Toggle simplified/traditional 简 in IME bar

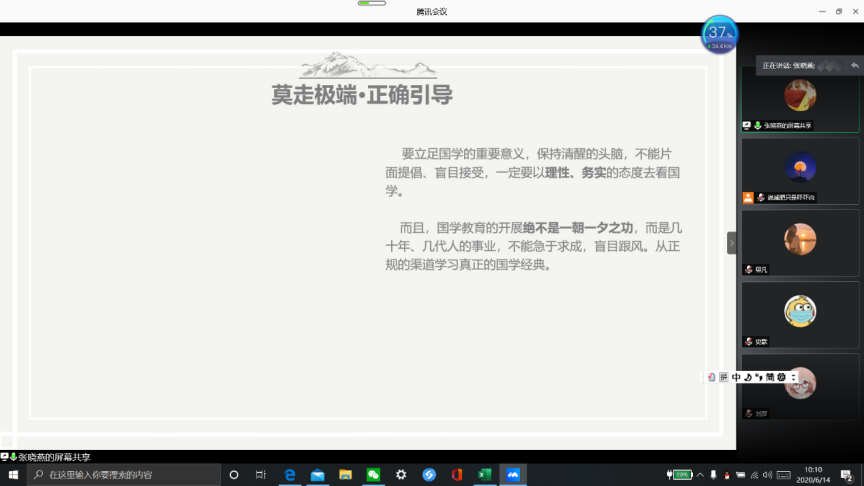coord(770,377)
